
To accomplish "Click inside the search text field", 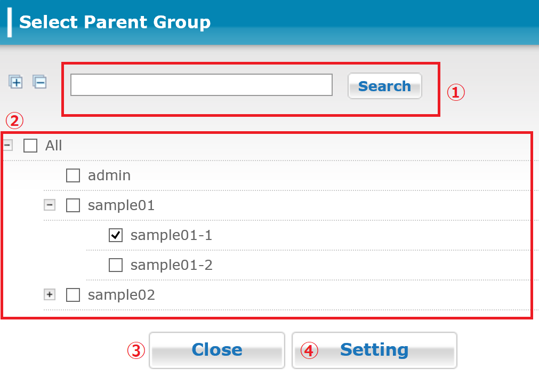I will pos(201,85).
